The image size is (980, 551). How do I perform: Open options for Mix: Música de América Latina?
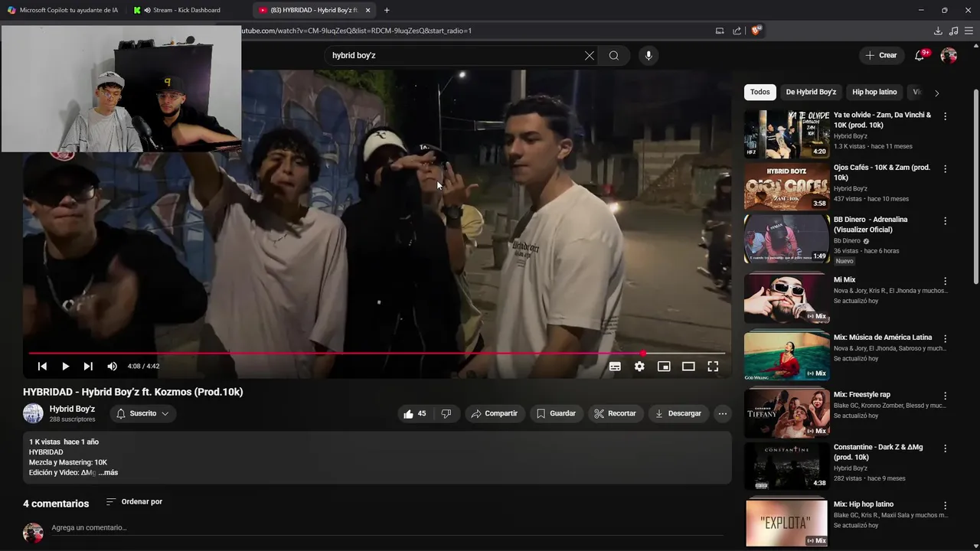(x=945, y=338)
